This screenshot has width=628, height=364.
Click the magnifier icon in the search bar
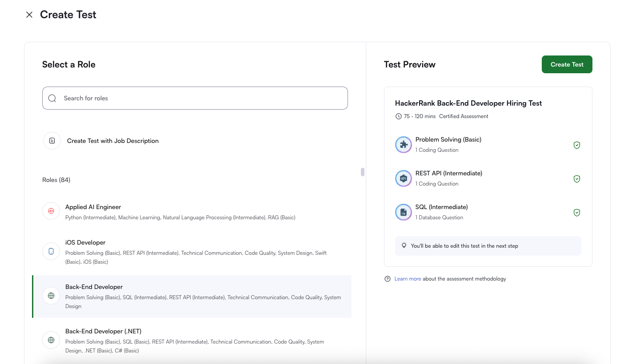tap(52, 98)
